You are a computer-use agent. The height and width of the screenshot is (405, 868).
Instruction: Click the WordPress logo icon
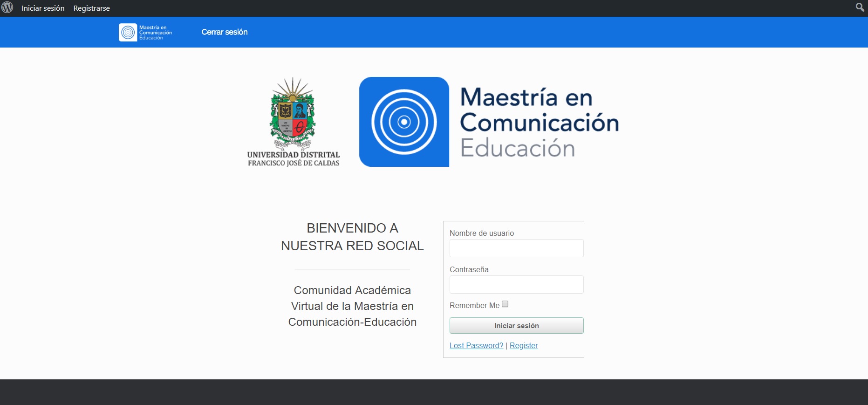(x=7, y=8)
